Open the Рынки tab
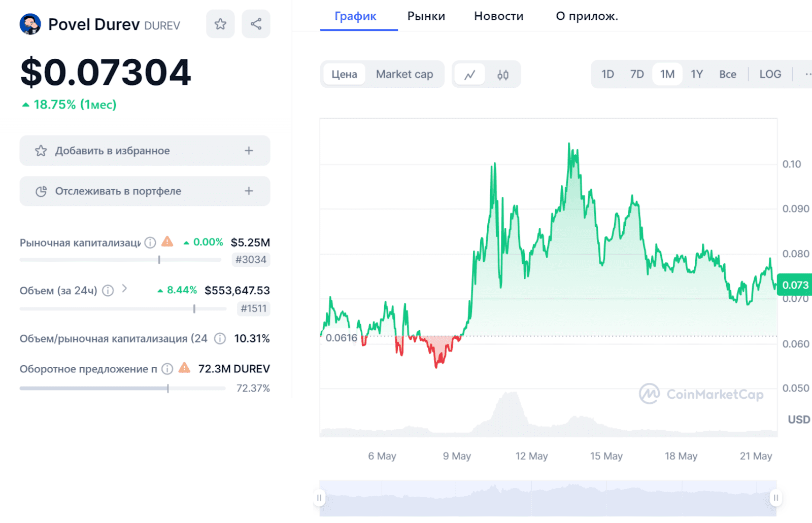Viewport: 812px width, 523px height. (x=426, y=16)
